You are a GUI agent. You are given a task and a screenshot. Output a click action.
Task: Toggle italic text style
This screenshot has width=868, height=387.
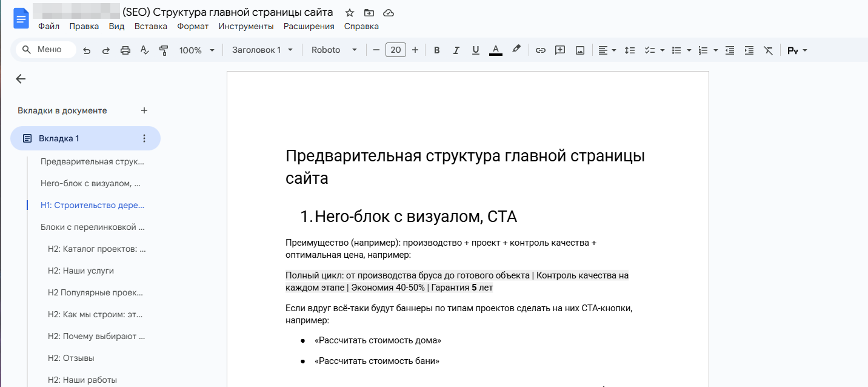pyautogui.click(x=456, y=50)
